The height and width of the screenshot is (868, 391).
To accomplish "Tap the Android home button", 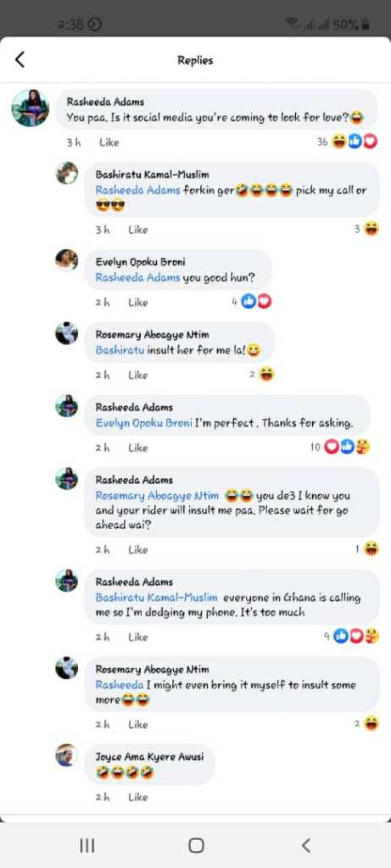I will click(x=196, y=845).
